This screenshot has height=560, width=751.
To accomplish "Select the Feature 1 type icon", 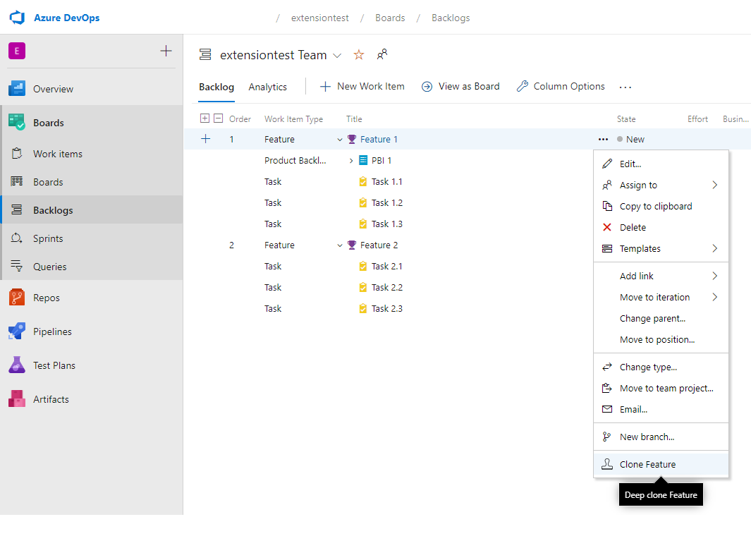I will [350, 139].
